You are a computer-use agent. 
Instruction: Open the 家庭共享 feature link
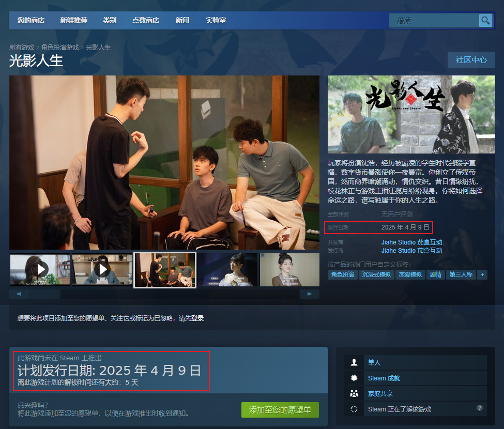tap(380, 393)
